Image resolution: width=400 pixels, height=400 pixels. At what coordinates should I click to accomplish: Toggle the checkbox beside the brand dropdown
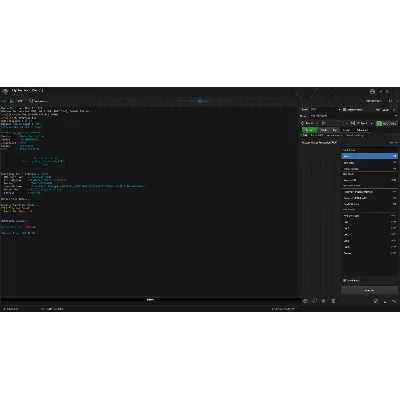[344, 109]
